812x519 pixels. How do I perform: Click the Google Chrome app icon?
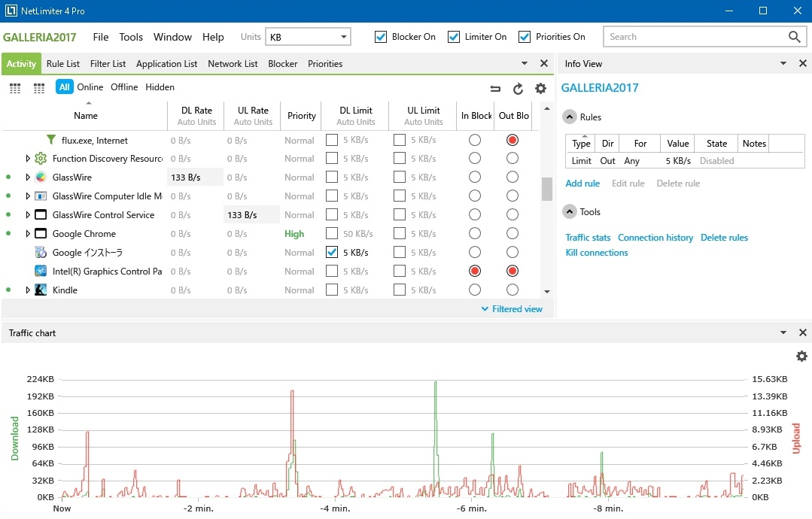point(41,234)
